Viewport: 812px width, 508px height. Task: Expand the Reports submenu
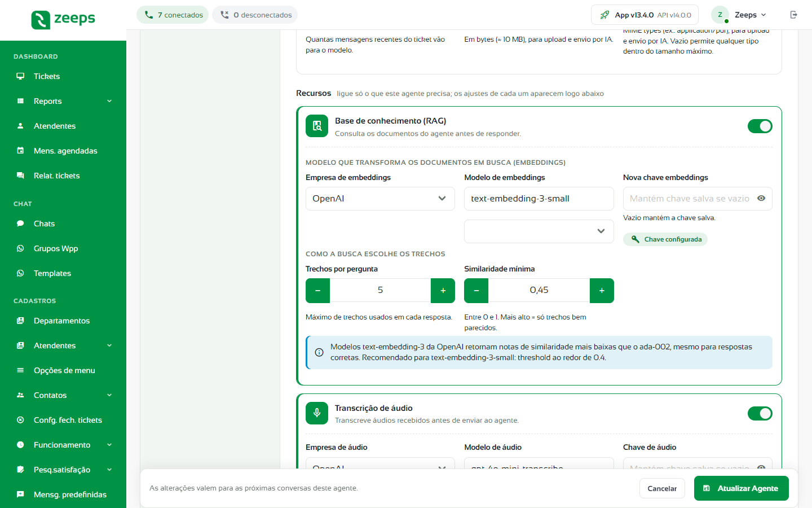(x=109, y=101)
